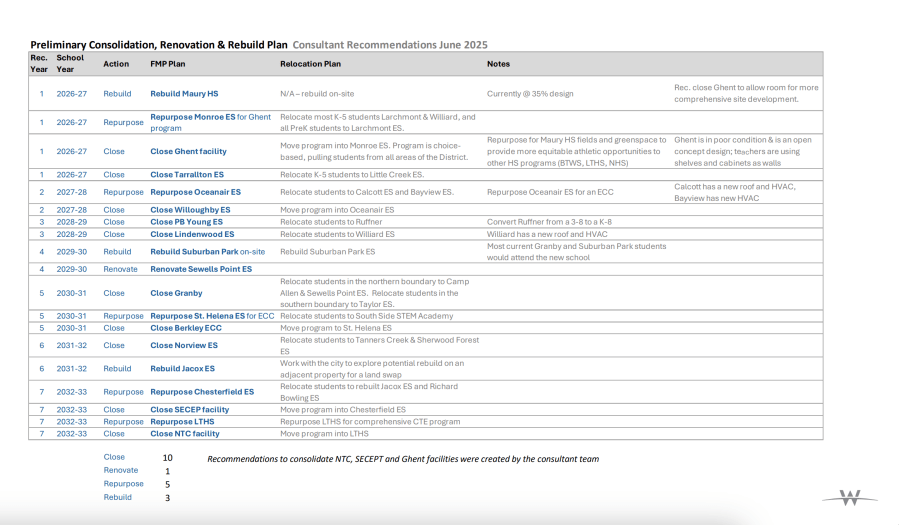Click 'Move program to St. Helena ES' cell
Screen dimensions: 899x525
[x=335, y=328]
